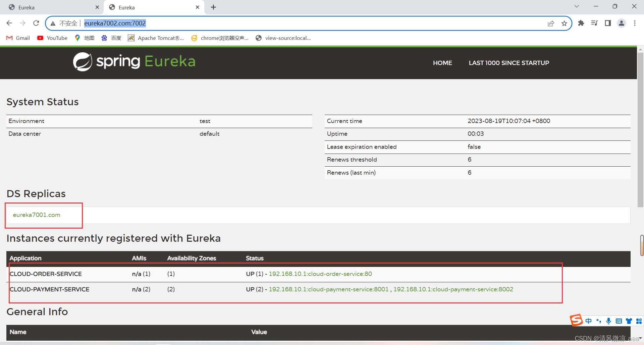Open the Sogou soft keyboard
This screenshot has height=345, width=644.
619,321
